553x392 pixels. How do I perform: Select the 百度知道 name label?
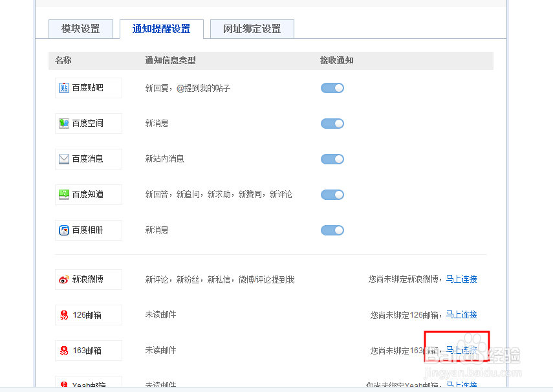click(87, 195)
